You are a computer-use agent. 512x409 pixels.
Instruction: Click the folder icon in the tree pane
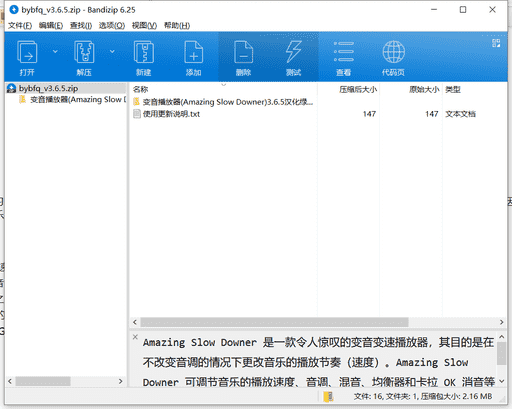[22, 99]
